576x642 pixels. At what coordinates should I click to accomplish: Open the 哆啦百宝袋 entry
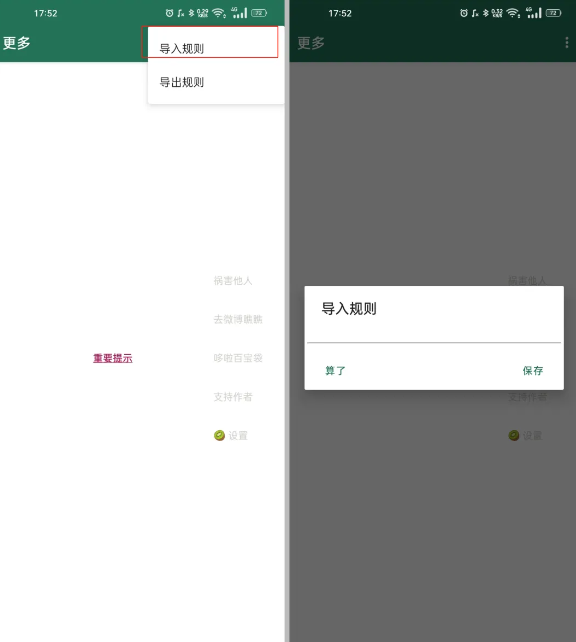(x=238, y=358)
